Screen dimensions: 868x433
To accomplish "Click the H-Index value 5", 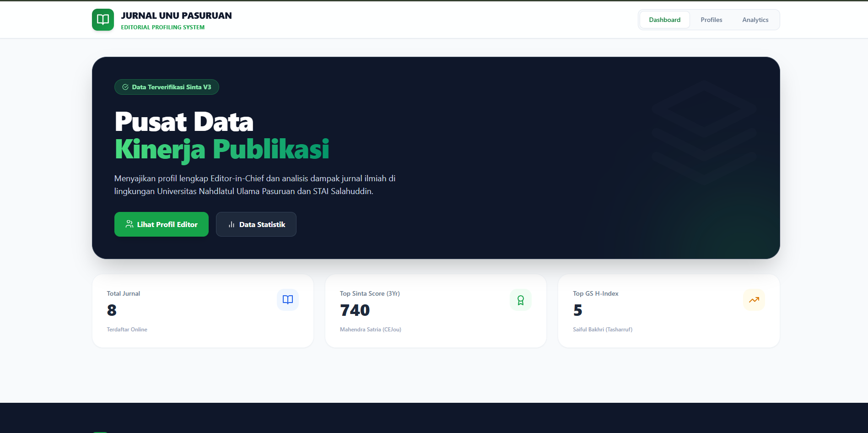I will (x=577, y=310).
